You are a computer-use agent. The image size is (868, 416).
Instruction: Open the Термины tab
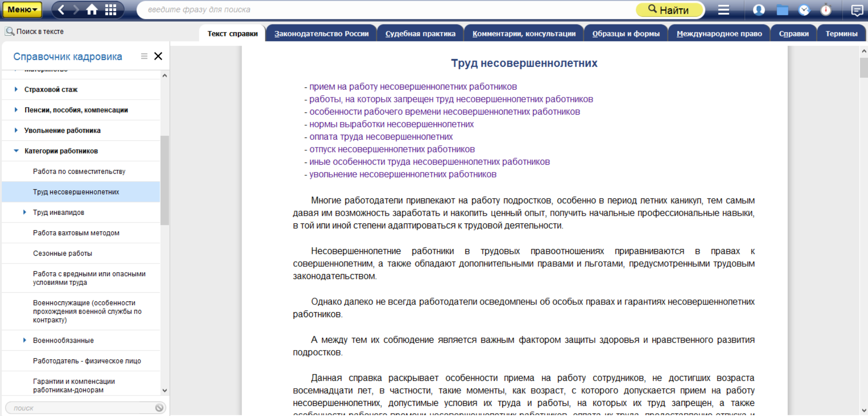[x=842, y=34]
